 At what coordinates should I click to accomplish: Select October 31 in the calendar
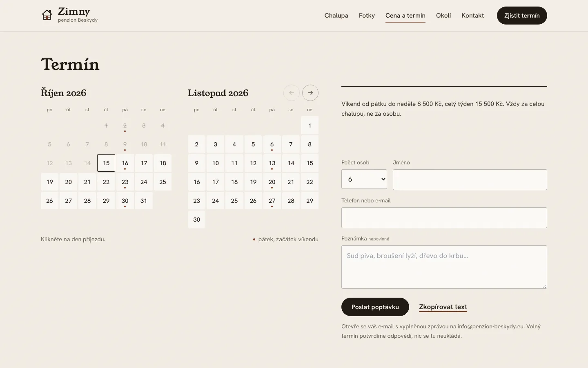(144, 201)
